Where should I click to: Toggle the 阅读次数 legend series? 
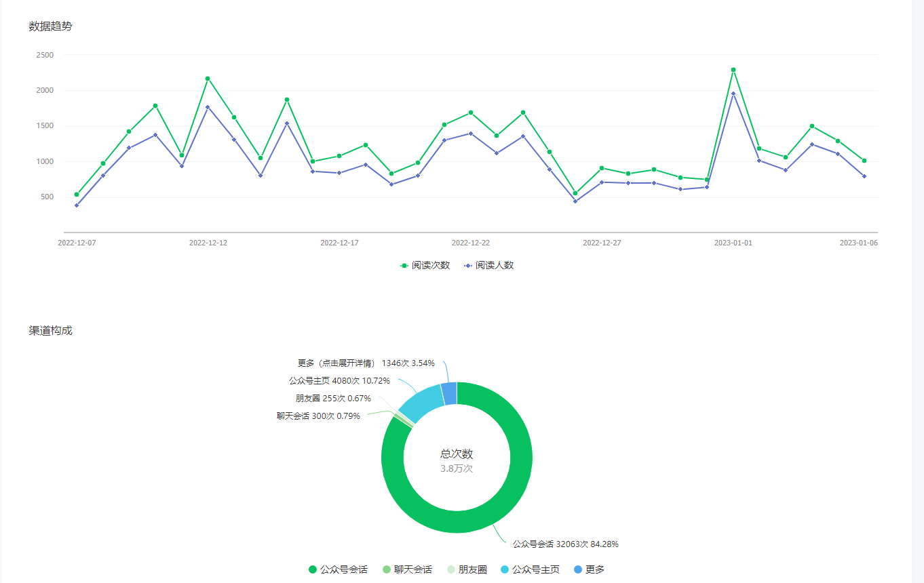(425, 266)
